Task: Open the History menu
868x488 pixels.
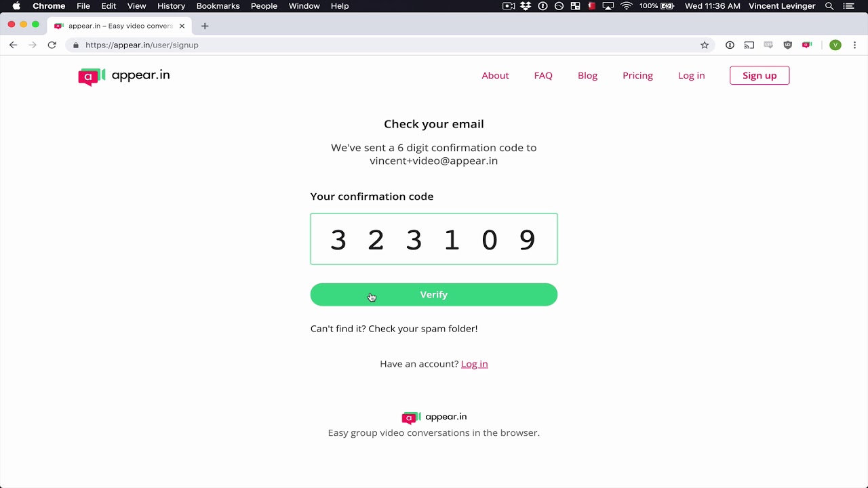Action: coord(171,6)
